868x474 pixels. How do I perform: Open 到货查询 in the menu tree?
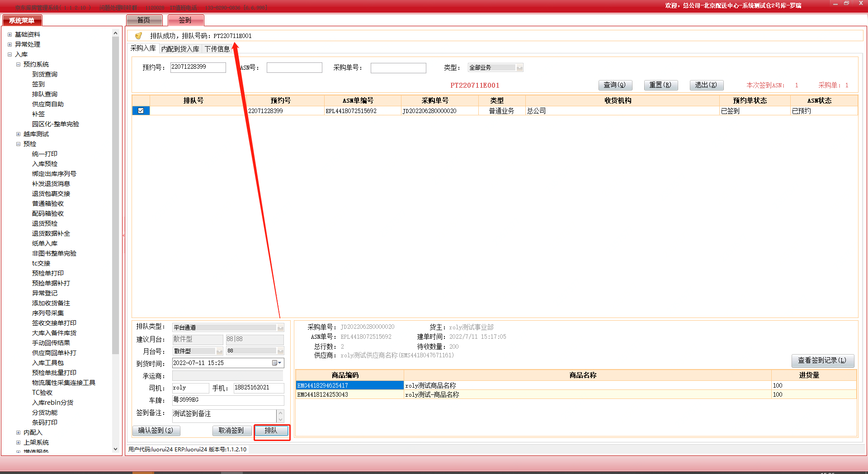tap(45, 74)
